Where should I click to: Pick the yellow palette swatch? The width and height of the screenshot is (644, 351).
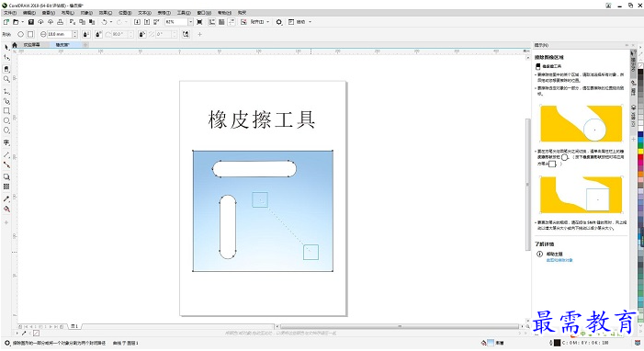[x=640, y=152]
